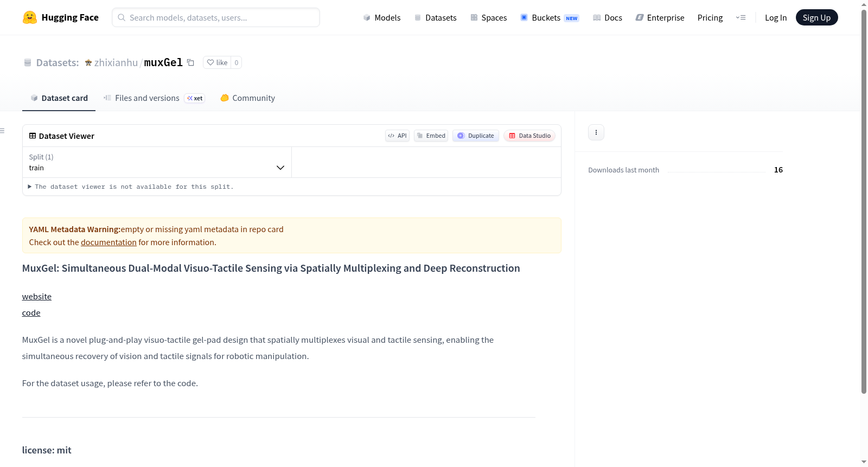Open the three-dot options menu in sidebar
Screen dimensions: 868x467
tap(596, 132)
